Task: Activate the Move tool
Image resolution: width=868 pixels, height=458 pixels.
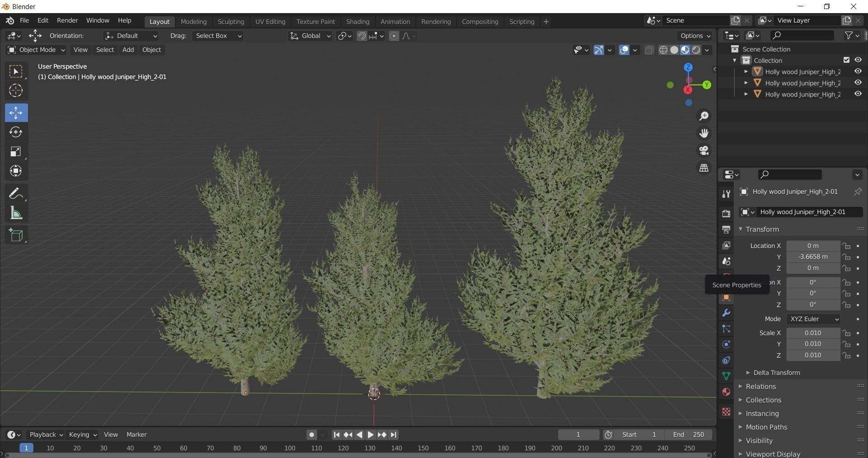Action: (x=16, y=112)
